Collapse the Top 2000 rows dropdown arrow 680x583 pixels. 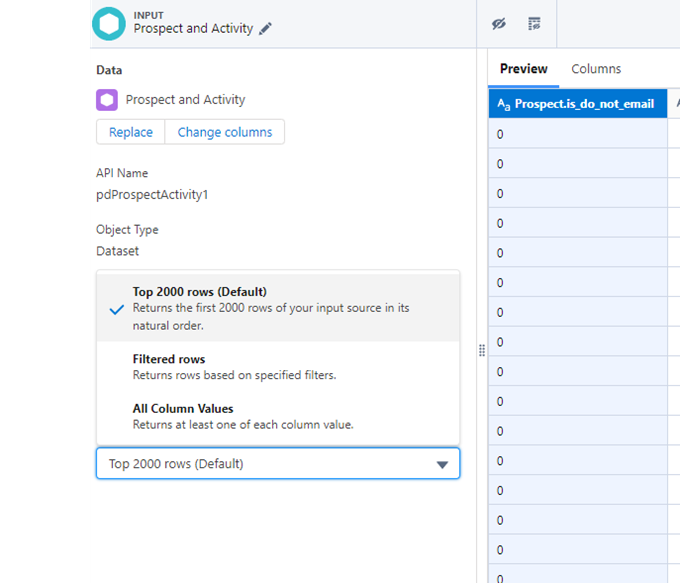(442, 464)
